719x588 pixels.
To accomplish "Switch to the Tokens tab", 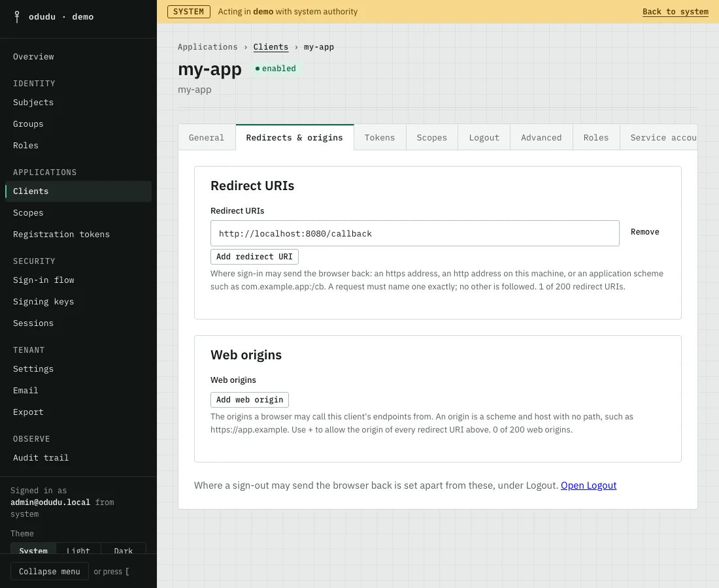I will 380,137.
